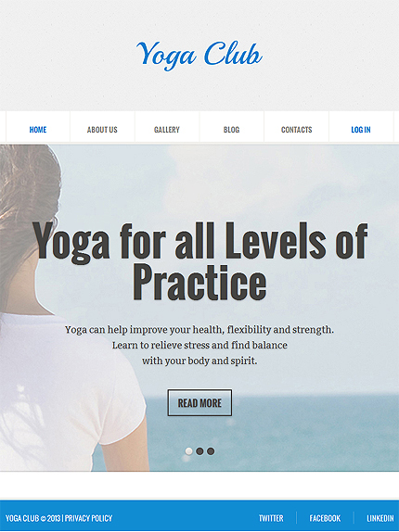
Task: Click the 'Yoga for all Levels of Practice' heading
Action: [x=199, y=261]
